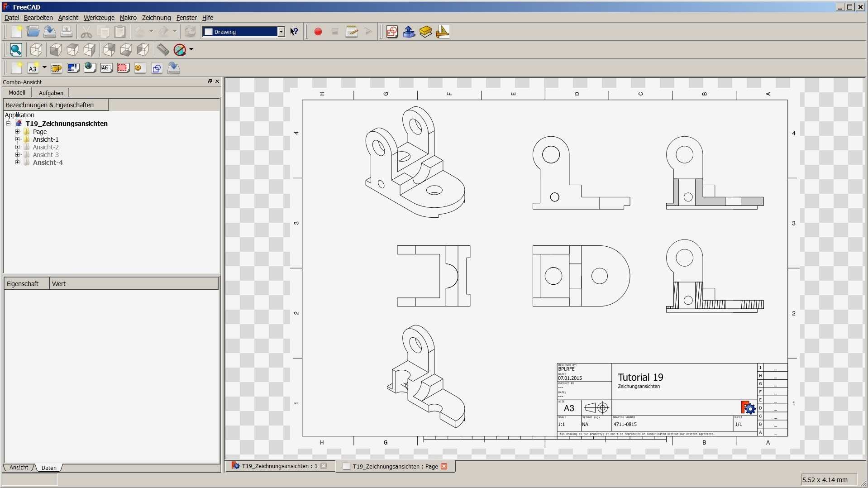Click the measure distance ruler icon
The width and height of the screenshot is (868, 488).
162,50
